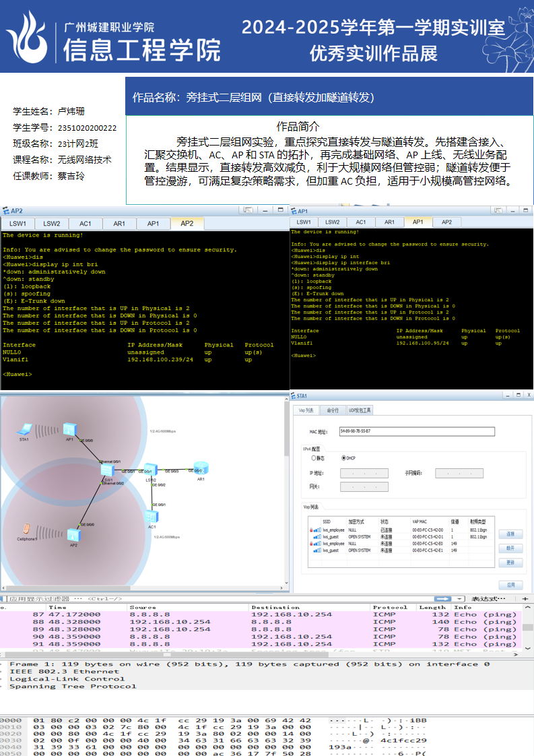Open the UDP发包工具 tab in STA1

tap(360, 410)
